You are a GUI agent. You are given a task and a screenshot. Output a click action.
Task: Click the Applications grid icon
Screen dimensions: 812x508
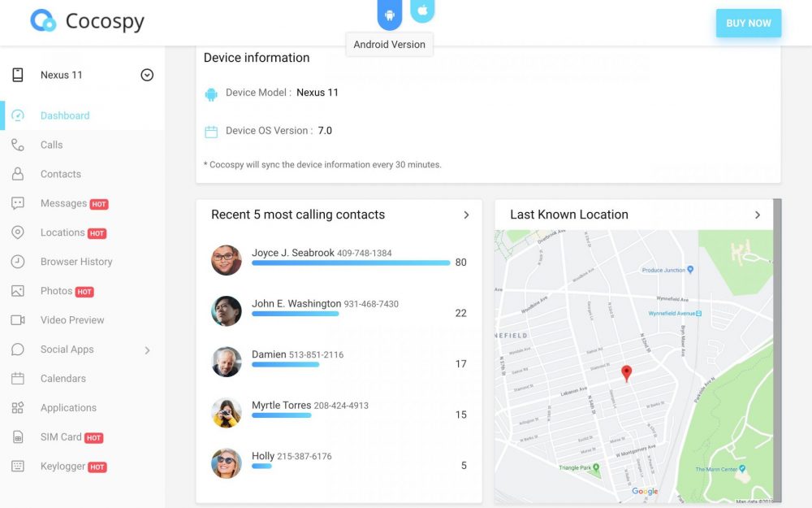18,407
